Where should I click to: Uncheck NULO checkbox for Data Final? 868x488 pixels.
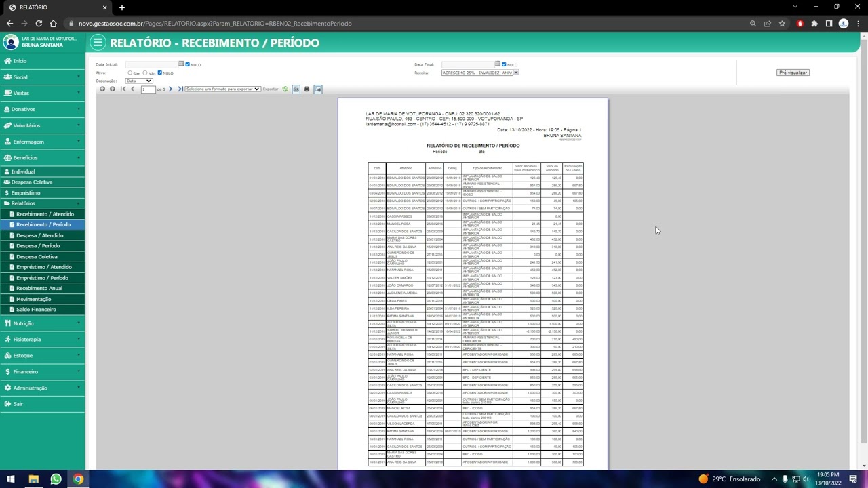(x=505, y=64)
